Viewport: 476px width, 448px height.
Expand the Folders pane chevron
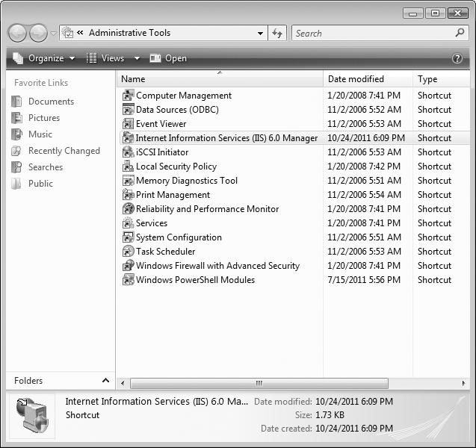(x=105, y=380)
